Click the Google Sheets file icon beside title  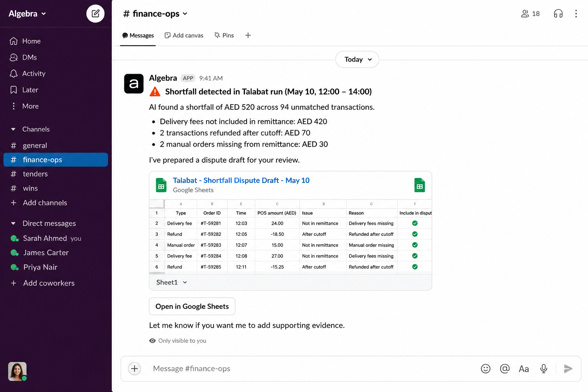[161, 185]
